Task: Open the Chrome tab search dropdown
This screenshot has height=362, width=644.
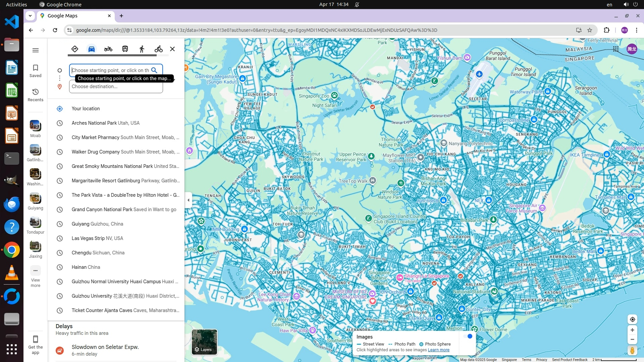Action: click(x=30, y=16)
